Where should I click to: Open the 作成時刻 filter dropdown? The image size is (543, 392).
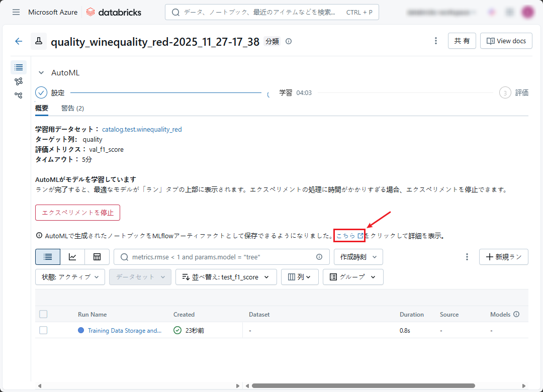[358, 257]
